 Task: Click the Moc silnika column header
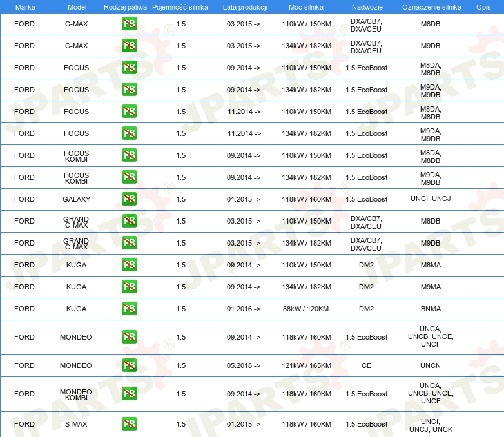coord(306,7)
